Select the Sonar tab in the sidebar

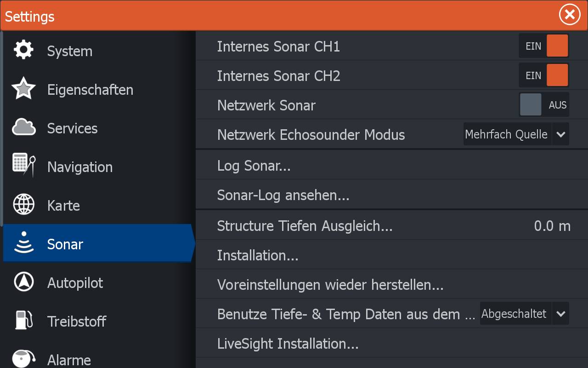tap(65, 244)
